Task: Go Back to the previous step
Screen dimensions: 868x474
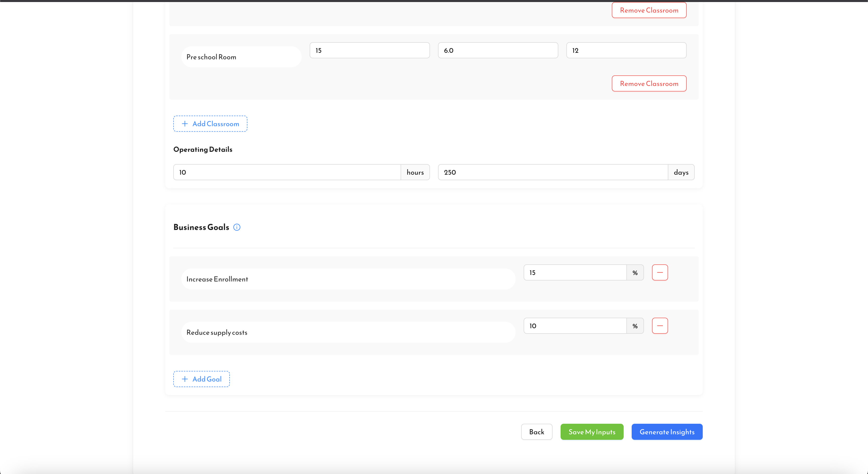Action: coord(536,432)
